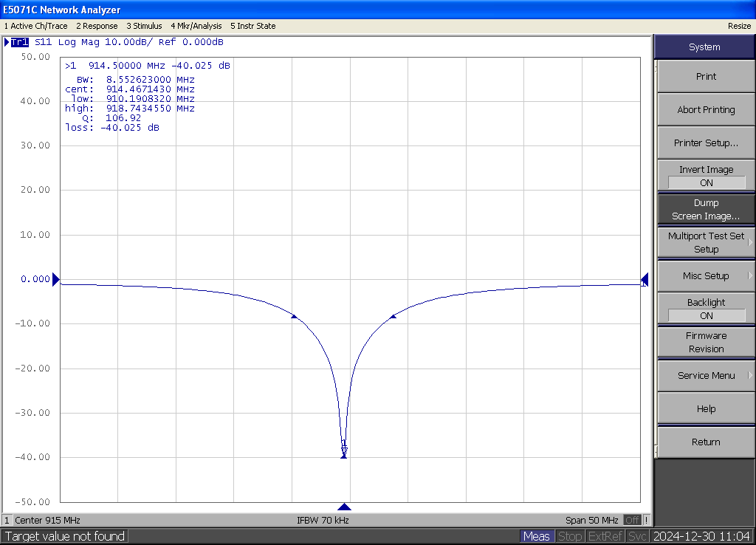Open the Response menu
This screenshot has width=756, height=545.
coord(97,26)
